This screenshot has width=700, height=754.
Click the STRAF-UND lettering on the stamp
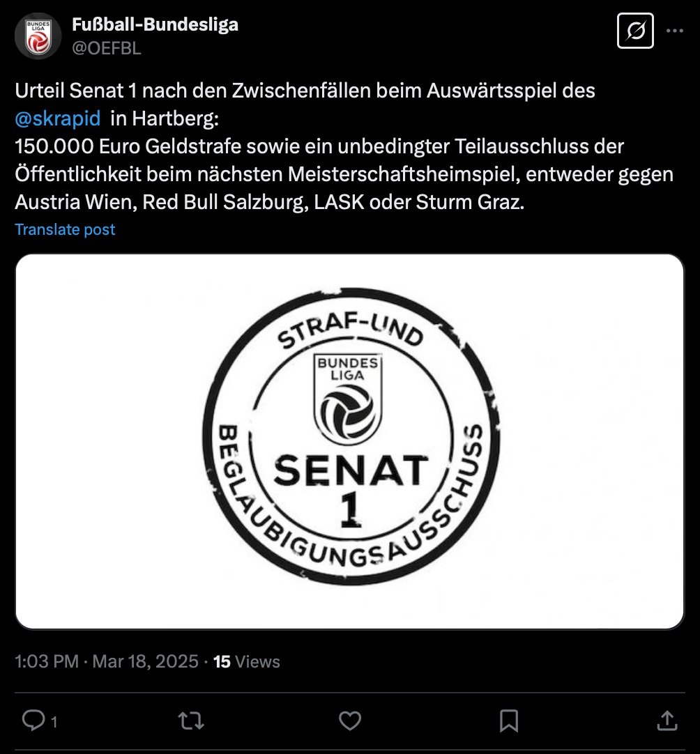351,329
